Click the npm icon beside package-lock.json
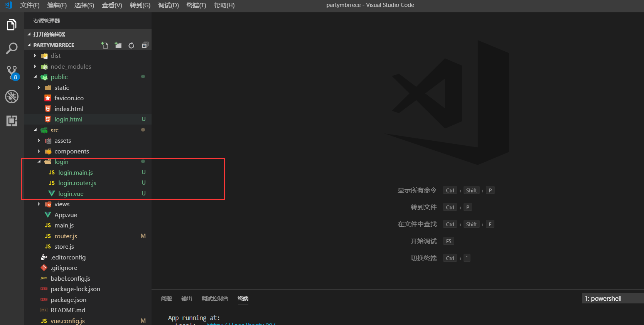This screenshot has height=325, width=644. 44,289
